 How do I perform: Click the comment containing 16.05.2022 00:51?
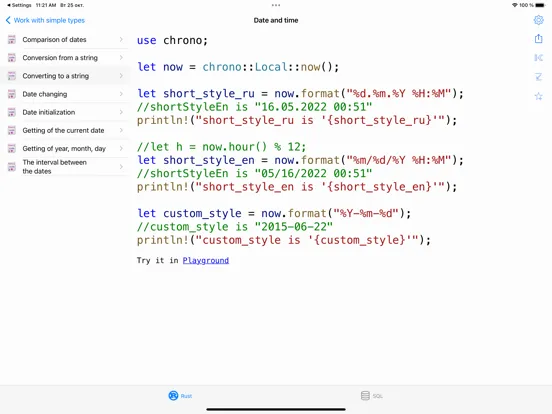click(254, 107)
